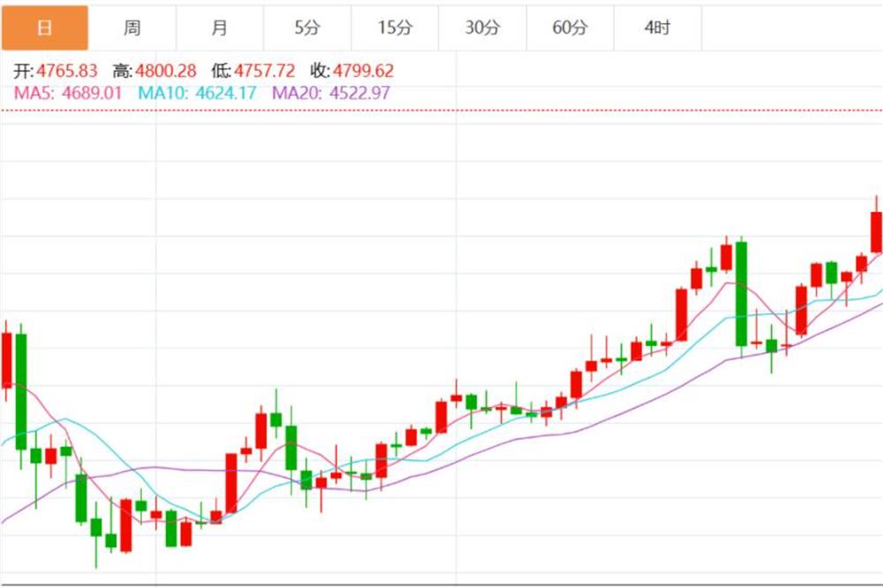
Task: Switch to the 4时 four-hour tab
Action: click(x=657, y=27)
